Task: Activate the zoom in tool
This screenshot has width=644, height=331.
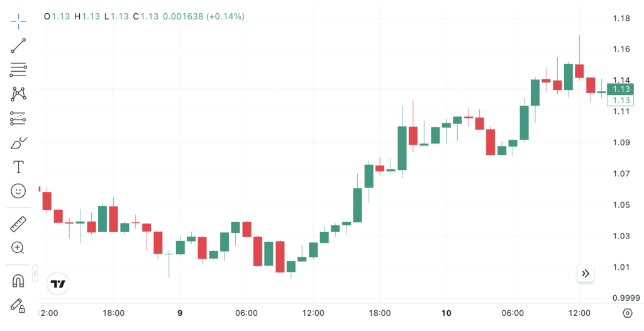Action: pos(18,248)
